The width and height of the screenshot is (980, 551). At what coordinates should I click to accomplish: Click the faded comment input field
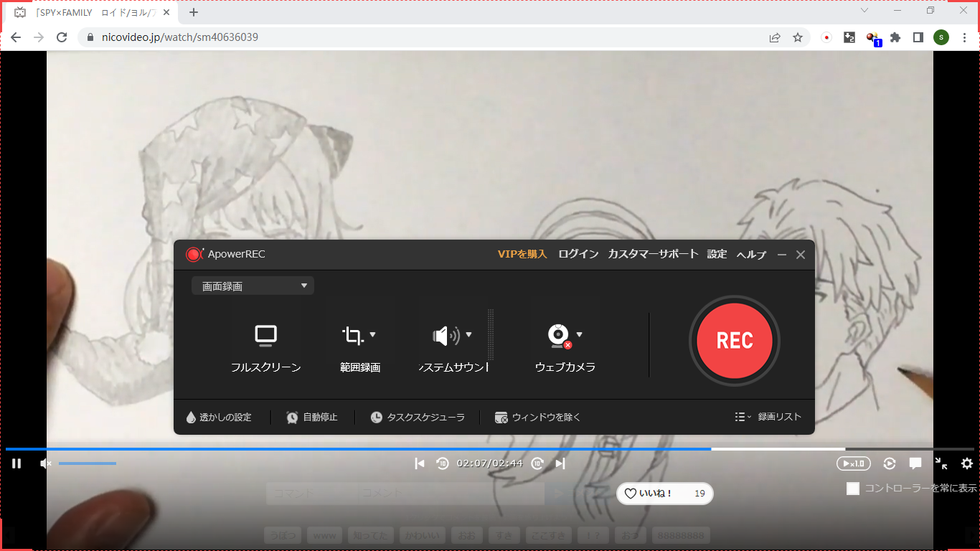pos(450,494)
